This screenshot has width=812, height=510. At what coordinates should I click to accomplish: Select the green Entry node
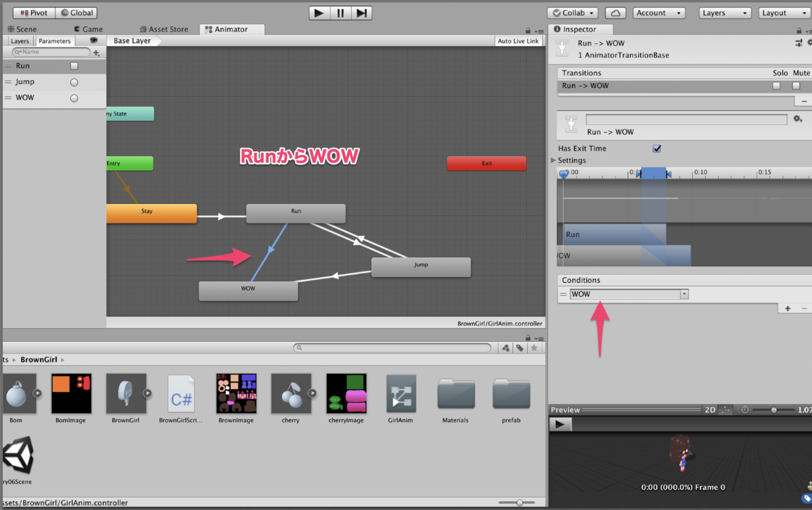[x=130, y=163]
